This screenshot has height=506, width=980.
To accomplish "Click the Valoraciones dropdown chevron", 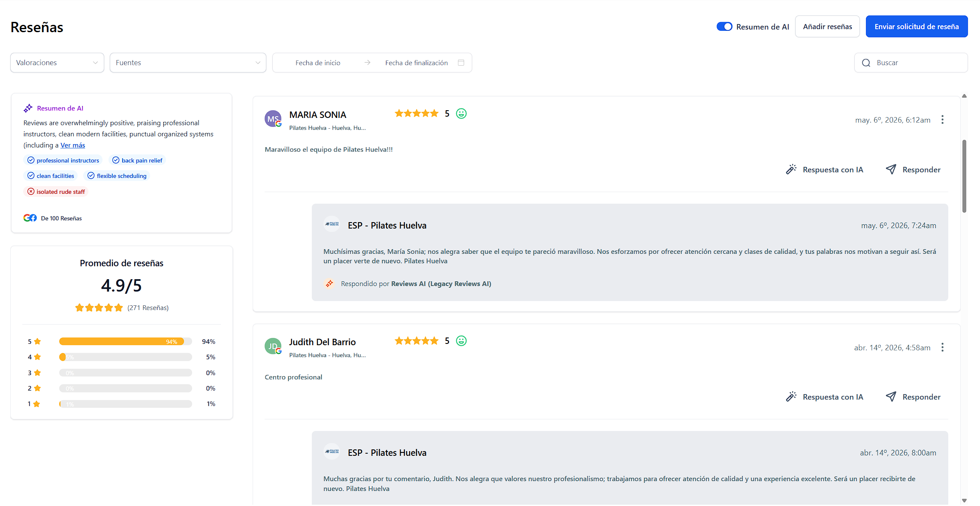I will click(95, 63).
